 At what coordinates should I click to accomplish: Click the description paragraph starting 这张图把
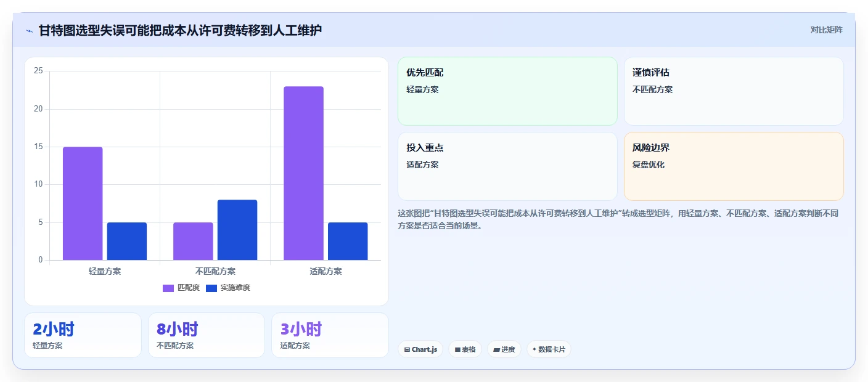(618, 219)
